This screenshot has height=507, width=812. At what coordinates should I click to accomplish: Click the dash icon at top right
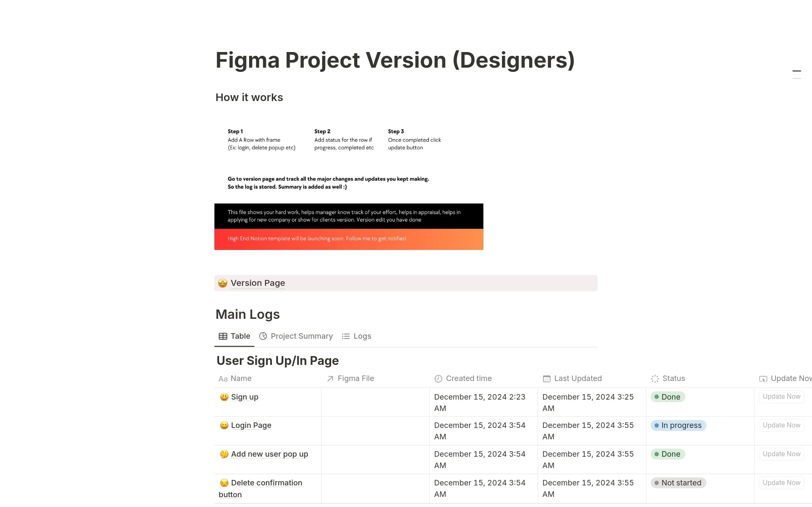tap(797, 71)
